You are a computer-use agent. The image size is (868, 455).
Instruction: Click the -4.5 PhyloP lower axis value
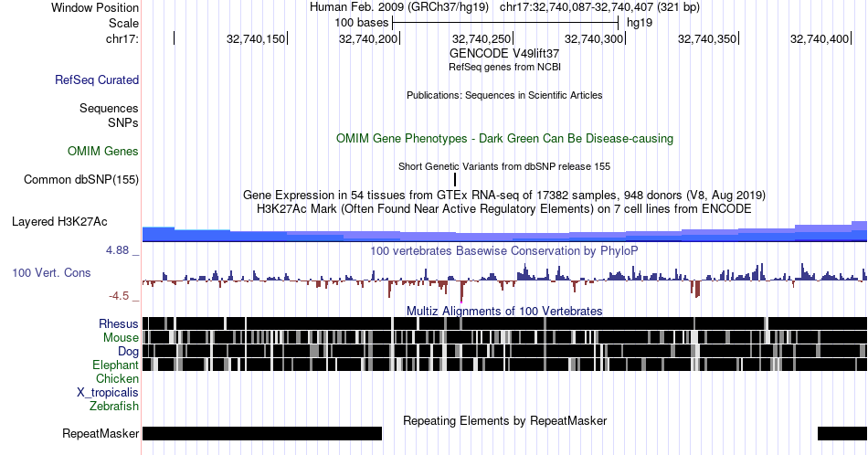119,296
